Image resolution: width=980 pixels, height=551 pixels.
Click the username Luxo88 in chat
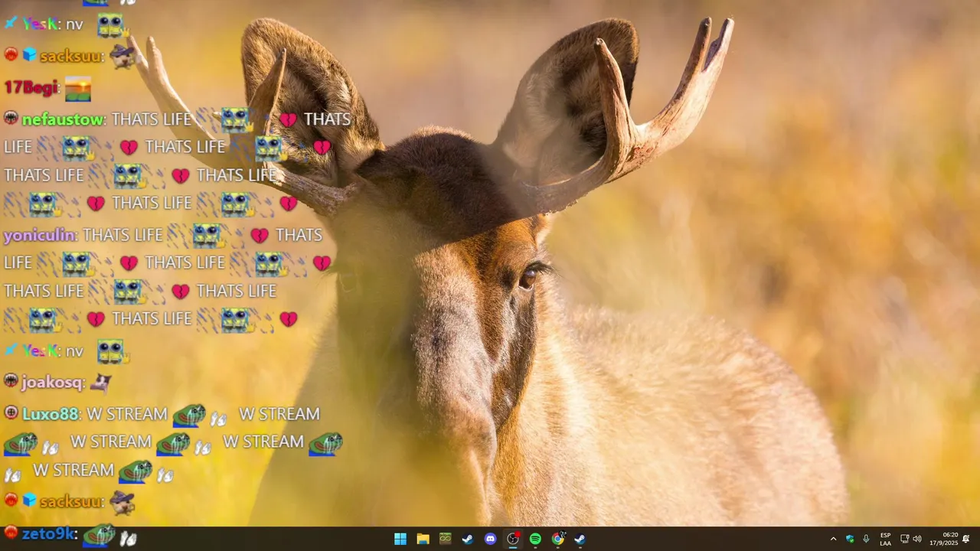[x=51, y=414]
